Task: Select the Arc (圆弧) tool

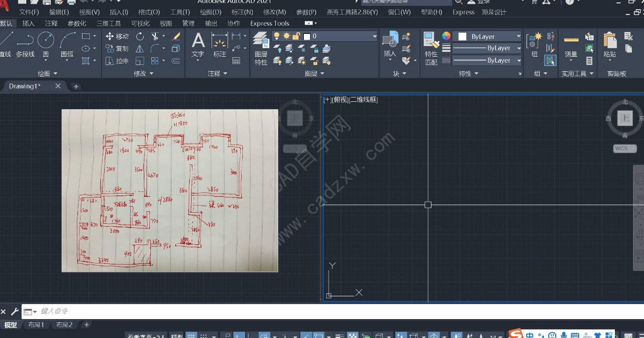Action: pos(67,45)
